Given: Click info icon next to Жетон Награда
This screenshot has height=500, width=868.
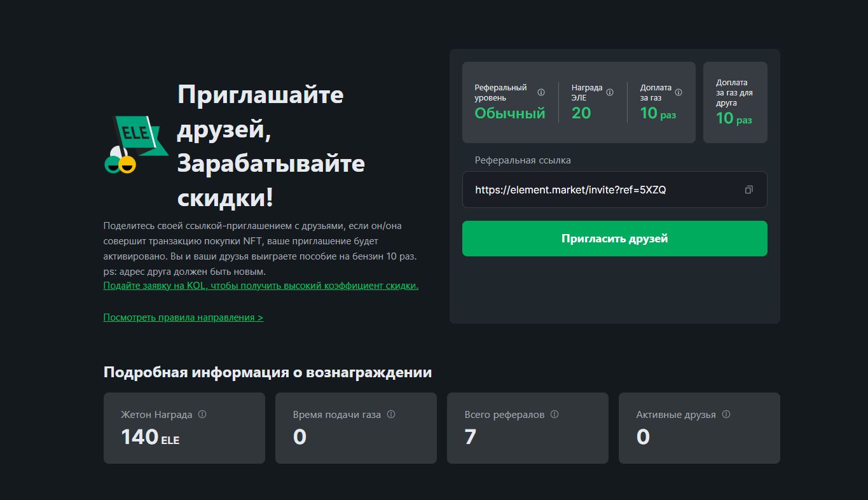Looking at the screenshot, I should [202, 414].
